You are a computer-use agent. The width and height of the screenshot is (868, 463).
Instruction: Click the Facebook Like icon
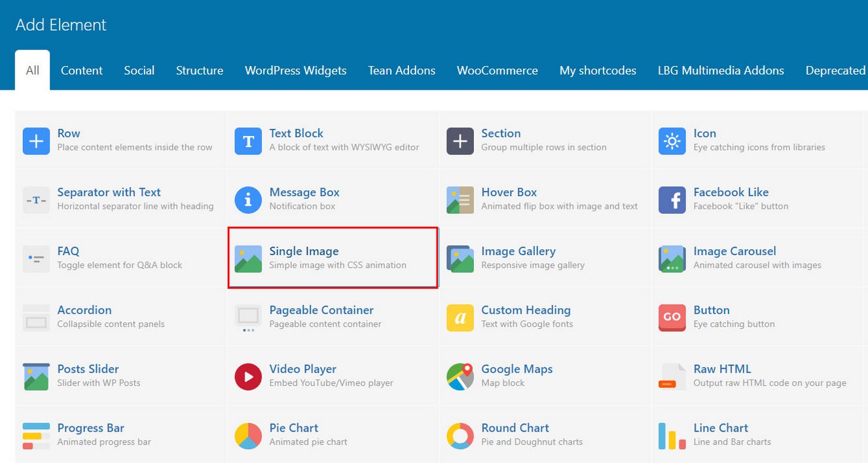[x=672, y=200]
